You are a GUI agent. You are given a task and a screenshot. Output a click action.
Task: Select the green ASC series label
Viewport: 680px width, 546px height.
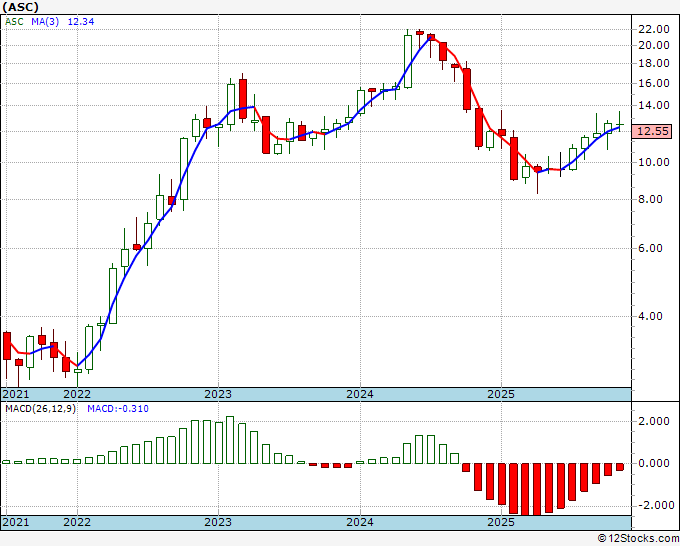[x=14, y=22]
